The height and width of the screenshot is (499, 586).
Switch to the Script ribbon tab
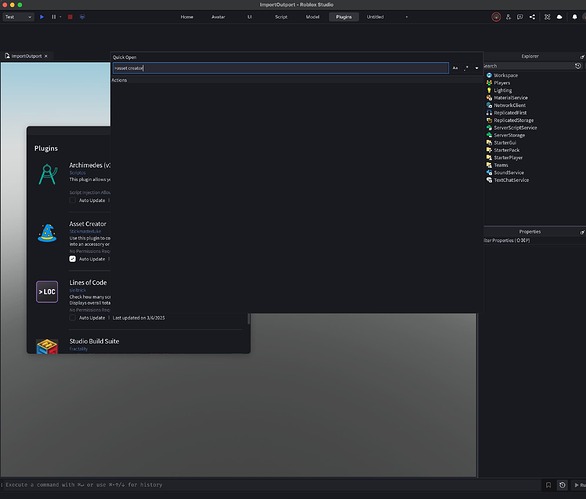[281, 17]
